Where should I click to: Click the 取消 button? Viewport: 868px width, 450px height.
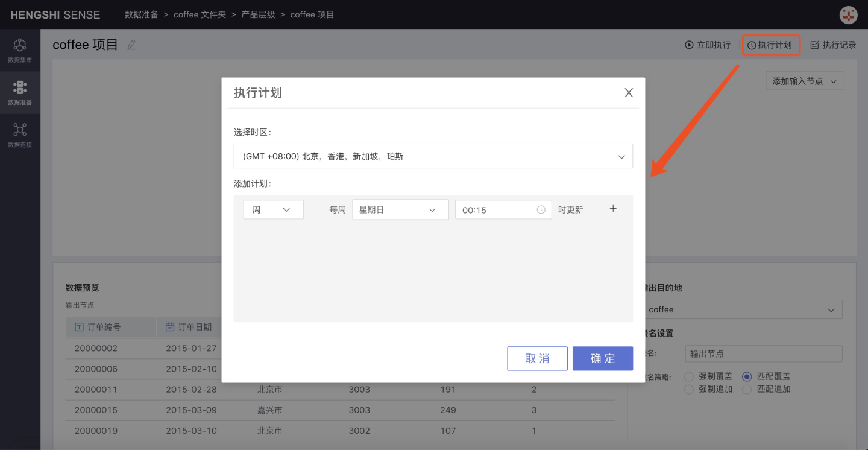pyautogui.click(x=537, y=358)
